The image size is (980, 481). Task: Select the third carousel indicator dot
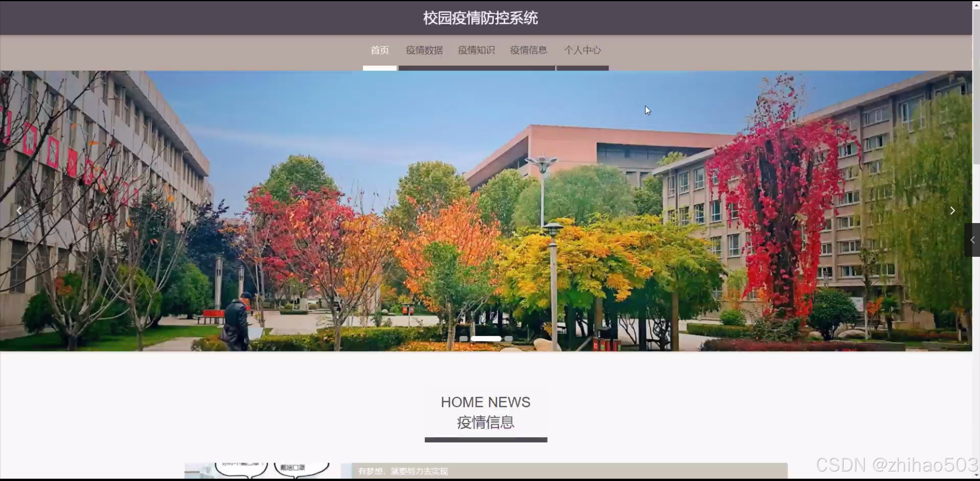508,338
